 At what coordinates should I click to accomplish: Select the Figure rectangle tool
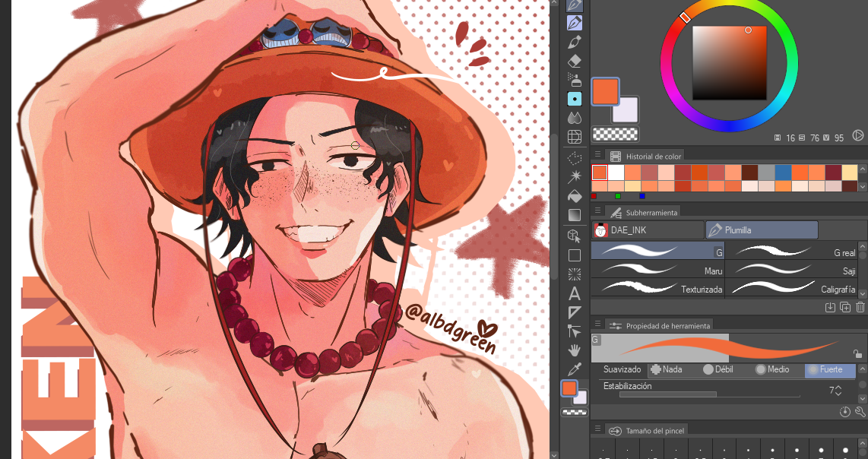575,255
